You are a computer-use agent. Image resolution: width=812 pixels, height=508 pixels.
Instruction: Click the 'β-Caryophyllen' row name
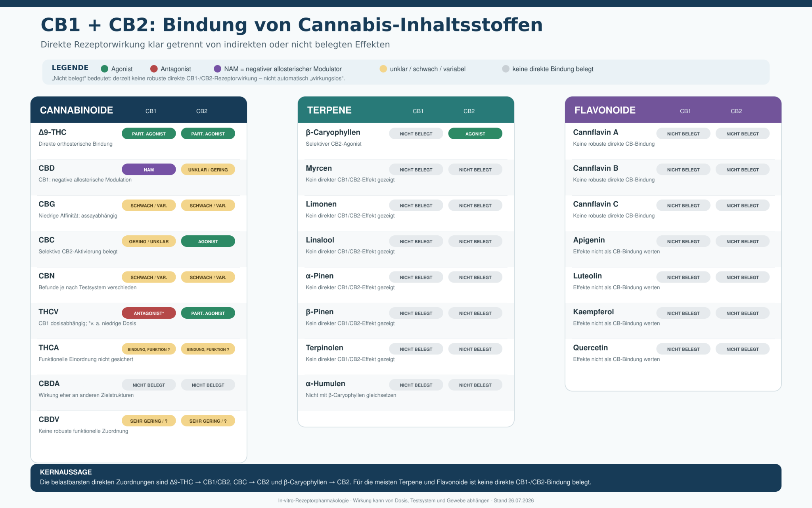333,133
